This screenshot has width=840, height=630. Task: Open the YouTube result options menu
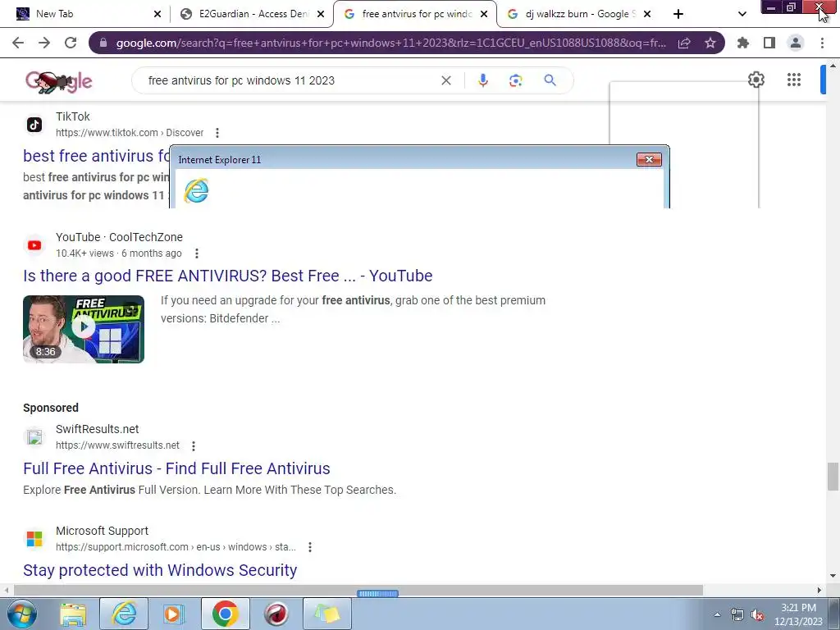pos(197,253)
